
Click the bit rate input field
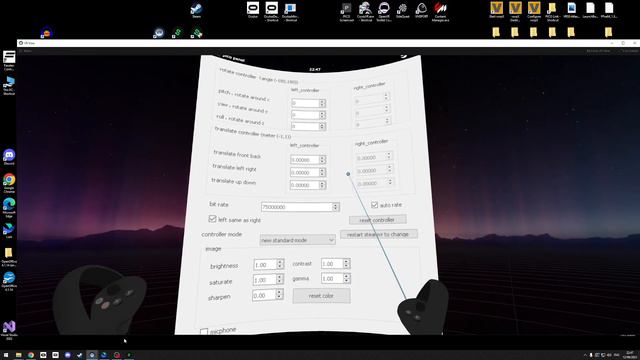pos(297,207)
